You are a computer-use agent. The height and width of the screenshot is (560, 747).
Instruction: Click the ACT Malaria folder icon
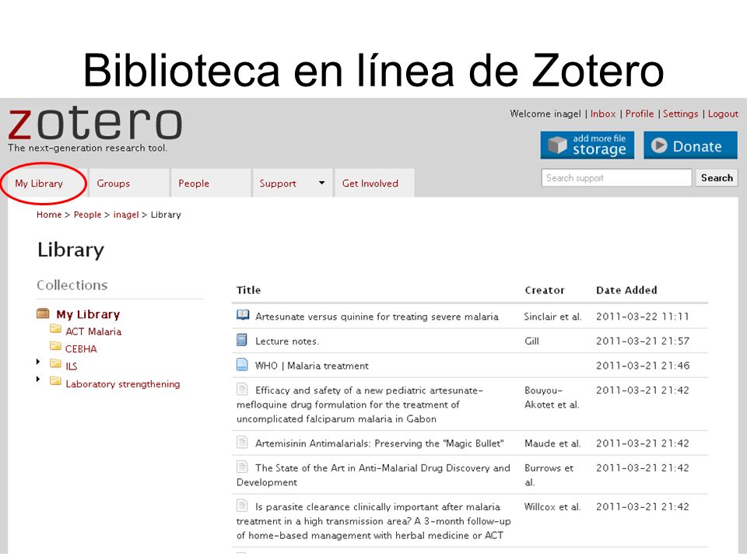pyautogui.click(x=55, y=328)
